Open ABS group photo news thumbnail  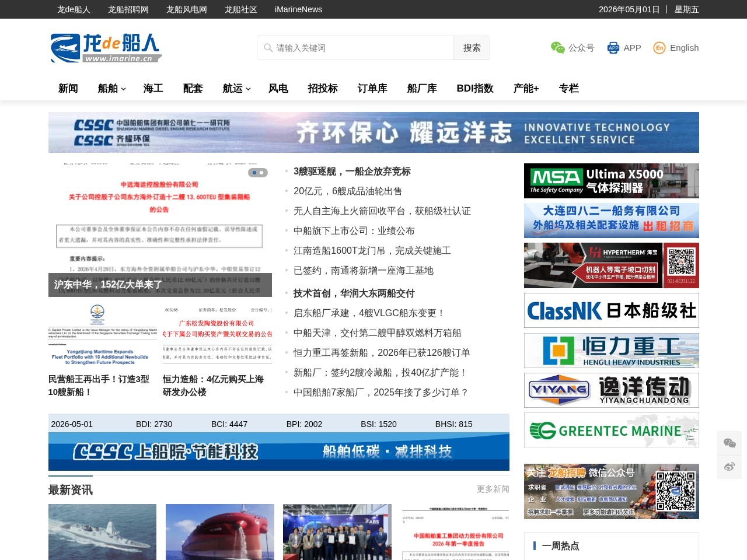click(x=337, y=532)
